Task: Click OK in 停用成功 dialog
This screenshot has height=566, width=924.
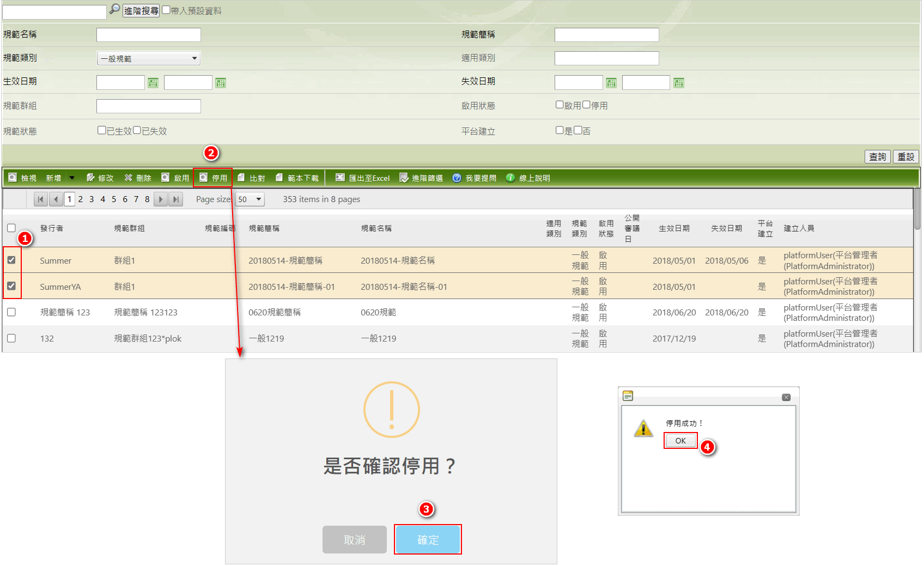Action: tap(680, 441)
